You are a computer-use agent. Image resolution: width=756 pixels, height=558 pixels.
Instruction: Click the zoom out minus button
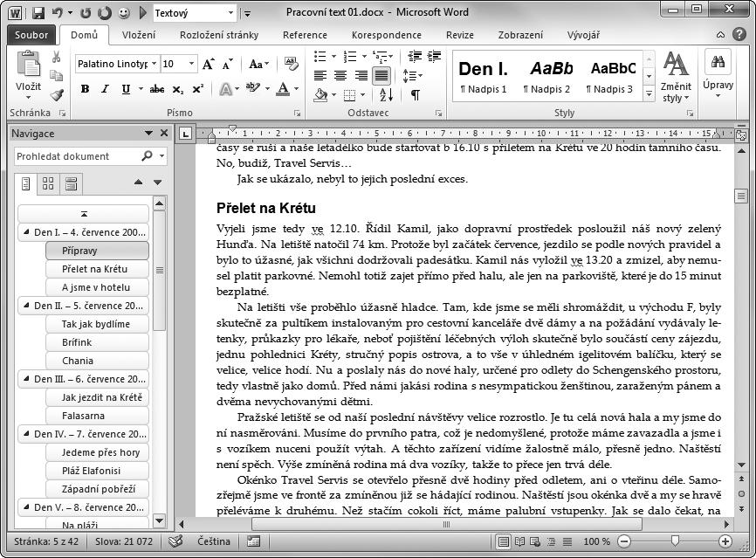624,541
